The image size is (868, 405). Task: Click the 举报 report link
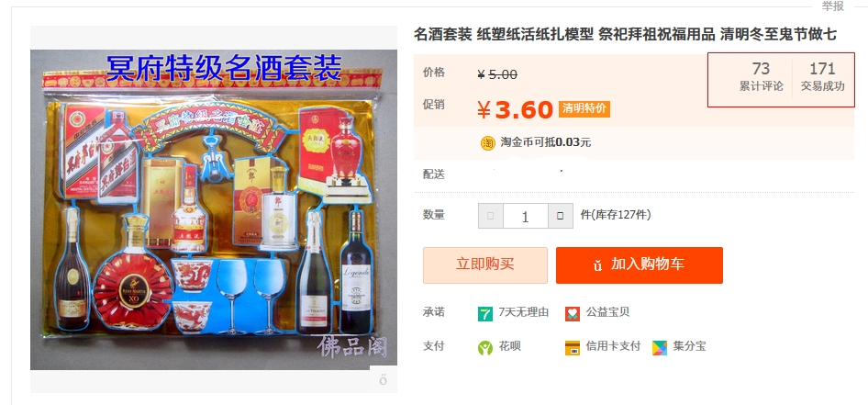coord(832,6)
